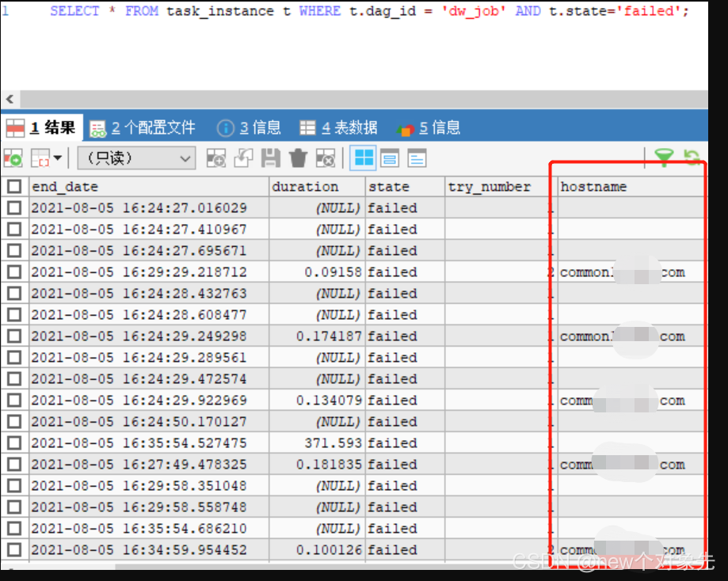Select the duration cell 0.174187
Image resolution: width=728 pixels, height=581 pixels.
coord(317,336)
